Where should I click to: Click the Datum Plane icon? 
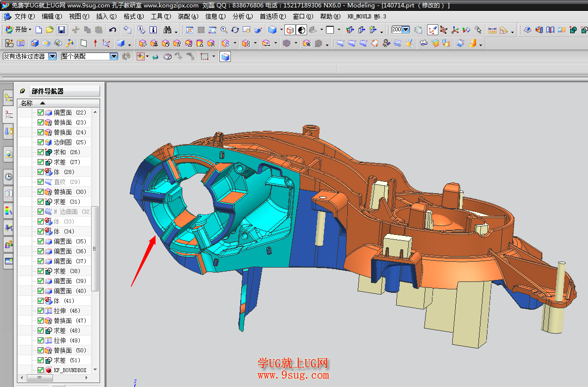pos(84,44)
